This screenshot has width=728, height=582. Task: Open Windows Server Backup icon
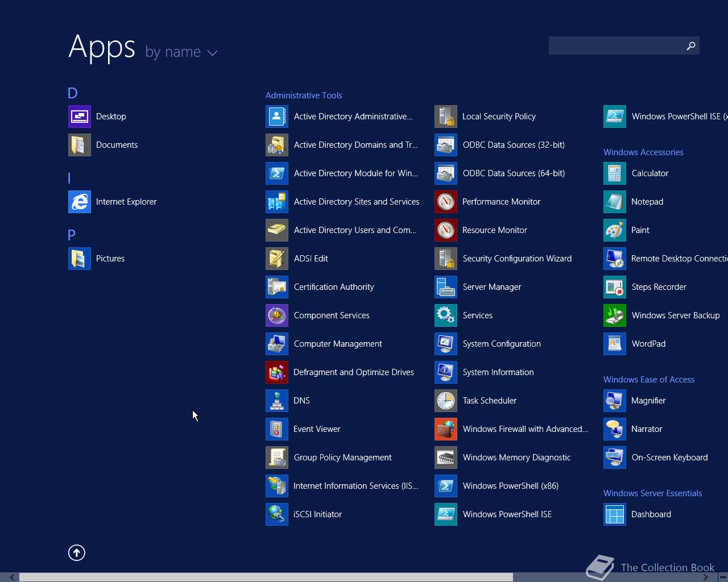coord(615,315)
